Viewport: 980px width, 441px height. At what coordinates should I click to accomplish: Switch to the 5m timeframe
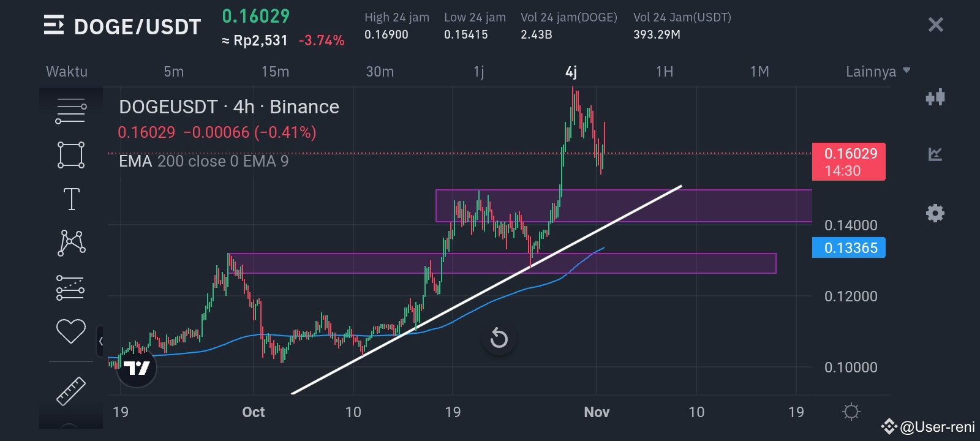(173, 72)
